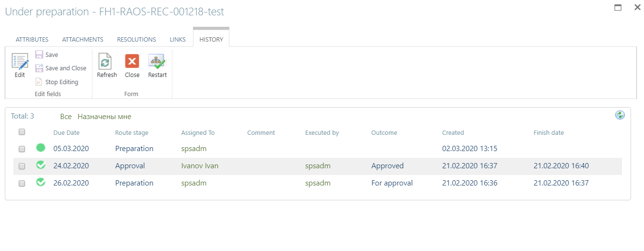Click the green status circle of 05.03.2020 row

click(x=41, y=148)
